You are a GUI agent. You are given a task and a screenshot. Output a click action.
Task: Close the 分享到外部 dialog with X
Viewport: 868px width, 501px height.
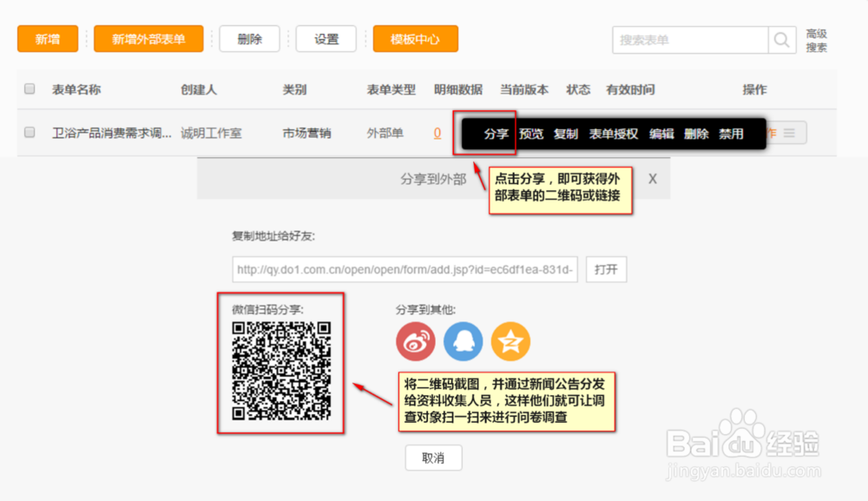click(x=653, y=179)
